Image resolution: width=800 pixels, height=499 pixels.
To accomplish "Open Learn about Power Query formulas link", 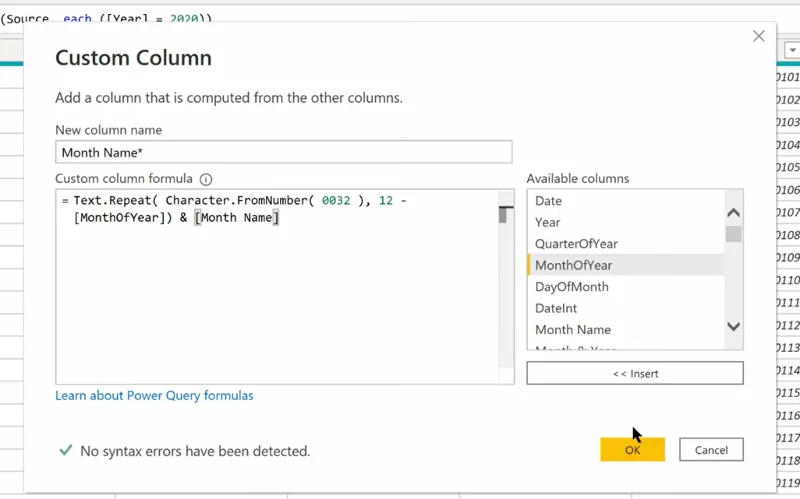I will [154, 395].
